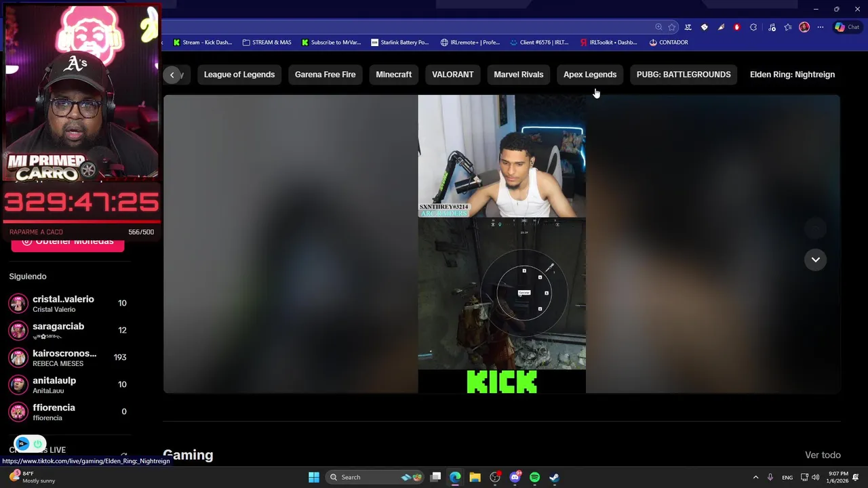Open the browser profile avatar

coord(804,27)
